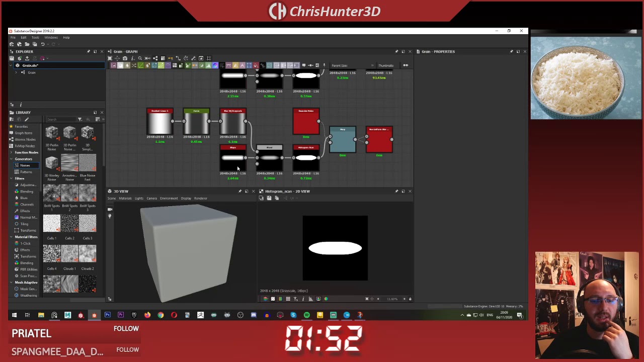Viewport: 644px width, 362px height.
Task: Pin the Graph panel
Action: coord(396,51)
